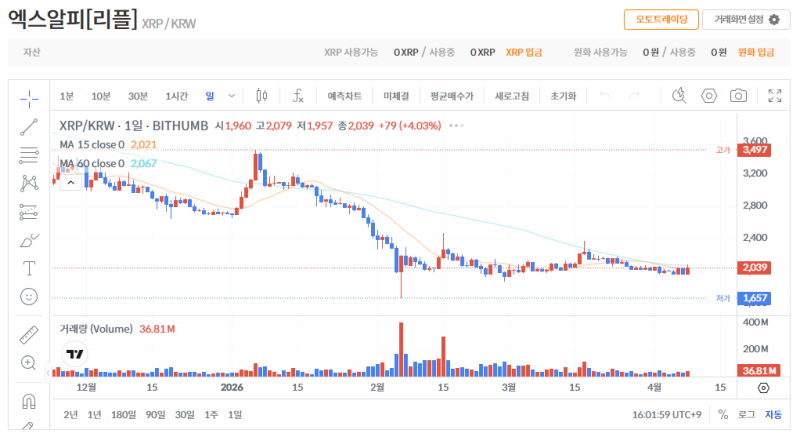Open the quick search icon

679,95
